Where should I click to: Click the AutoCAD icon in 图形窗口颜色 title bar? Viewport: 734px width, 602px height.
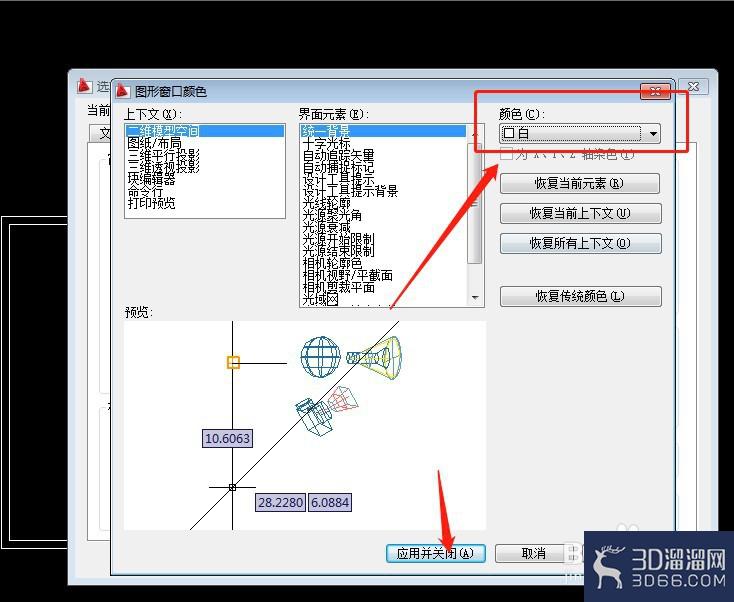(123, 90)
